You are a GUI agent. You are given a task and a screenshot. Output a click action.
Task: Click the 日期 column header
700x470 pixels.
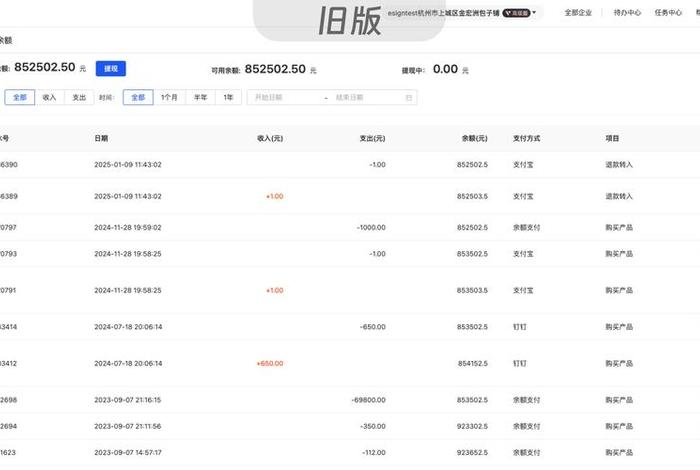tap(101, 138)
